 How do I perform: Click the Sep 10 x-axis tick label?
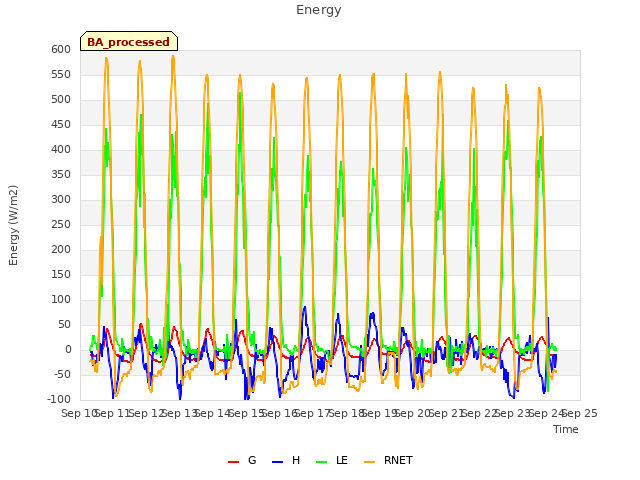click(x=79, y=413)
